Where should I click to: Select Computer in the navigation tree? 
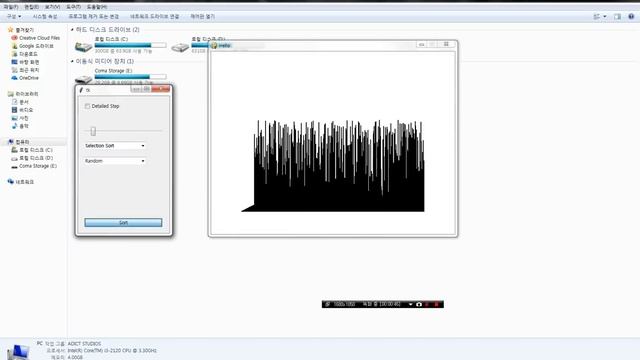tap(22, 142)
